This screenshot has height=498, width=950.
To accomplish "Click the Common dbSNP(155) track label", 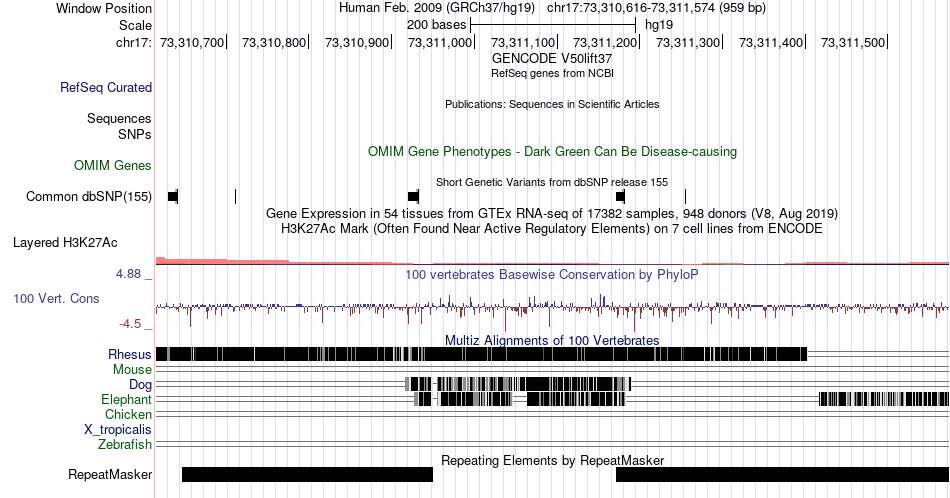I will coord(89,196).
